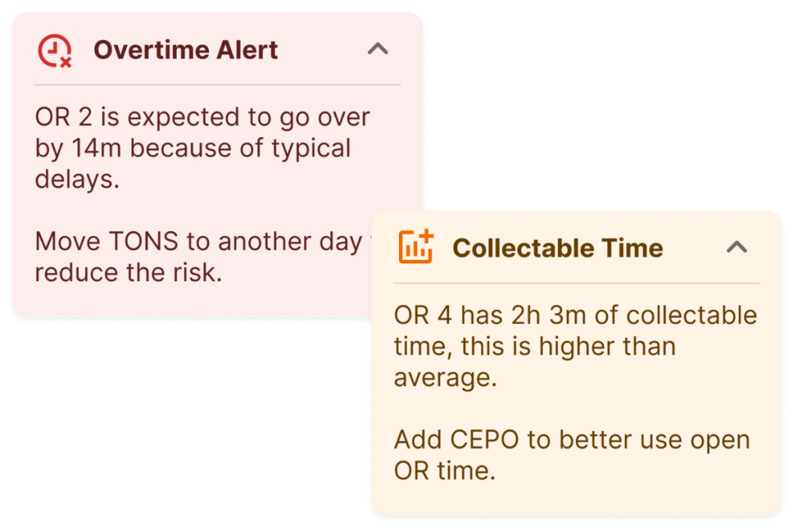The width and height of the screenshot is (798, 532).
Task: Click the OR 4 collectable time description
Action: tap(575, 347)
